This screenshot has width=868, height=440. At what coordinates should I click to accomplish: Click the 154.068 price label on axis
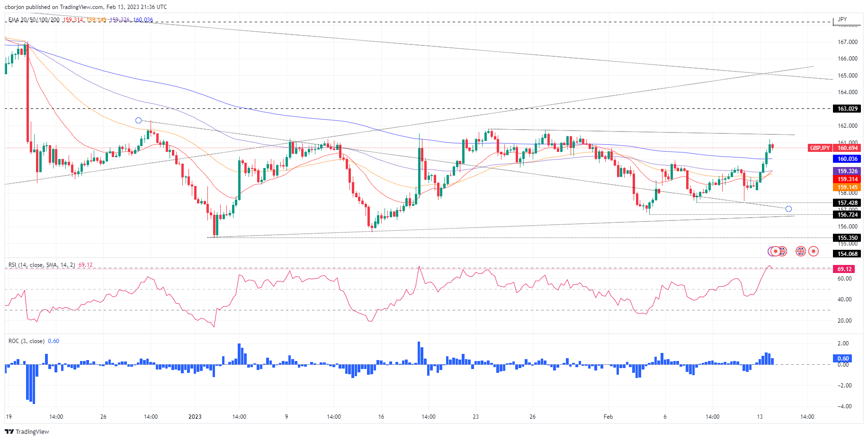pos(847,254)
